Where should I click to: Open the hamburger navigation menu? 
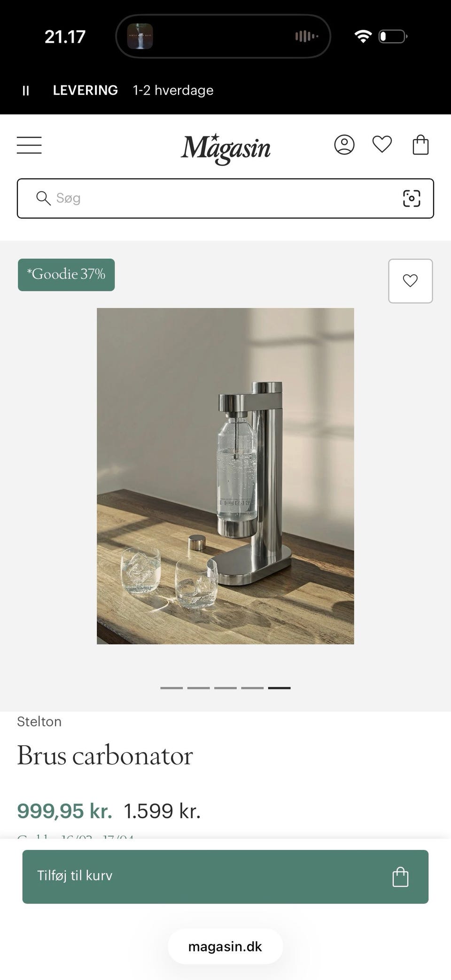29,145
